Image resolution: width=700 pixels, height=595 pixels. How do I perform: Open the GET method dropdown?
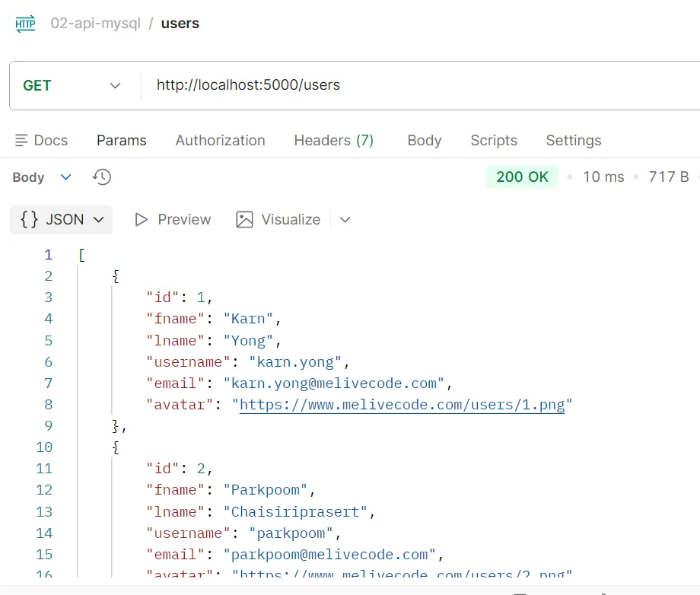(114, 85)
